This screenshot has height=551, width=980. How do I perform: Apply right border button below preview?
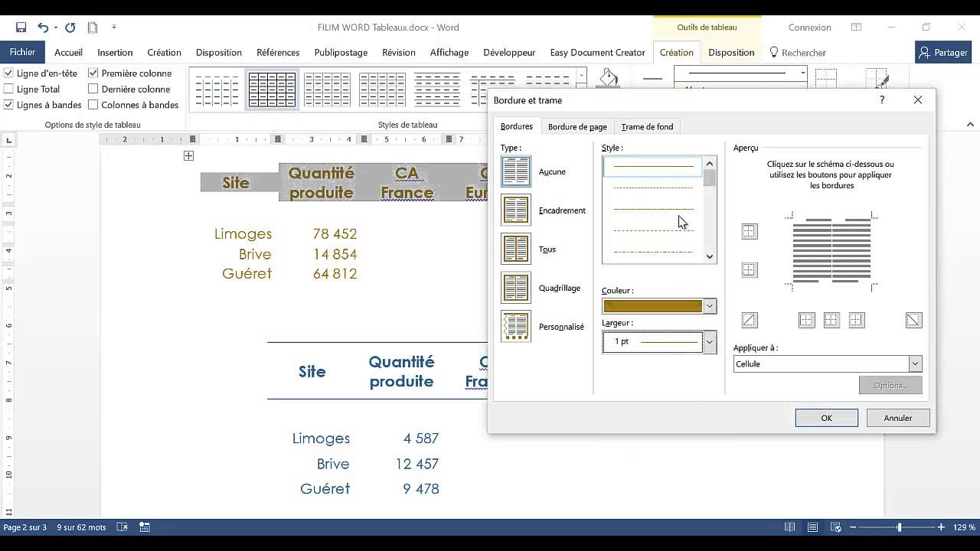[857, 320]
